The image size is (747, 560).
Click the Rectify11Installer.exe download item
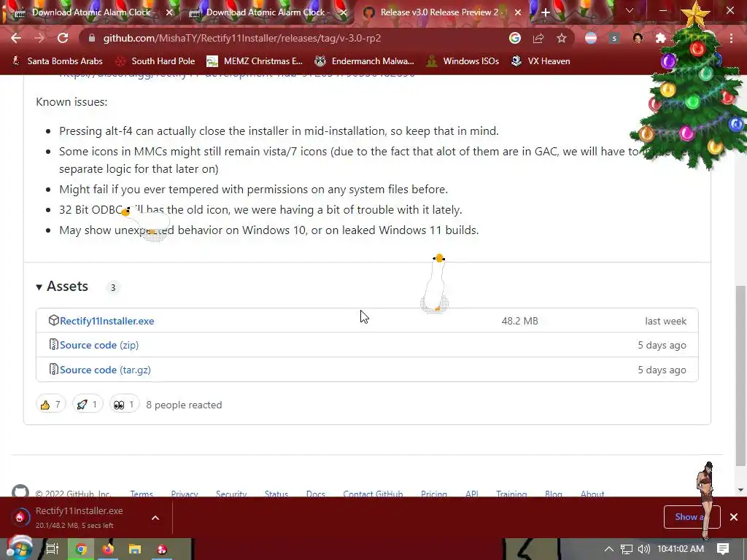coord(79,517)
